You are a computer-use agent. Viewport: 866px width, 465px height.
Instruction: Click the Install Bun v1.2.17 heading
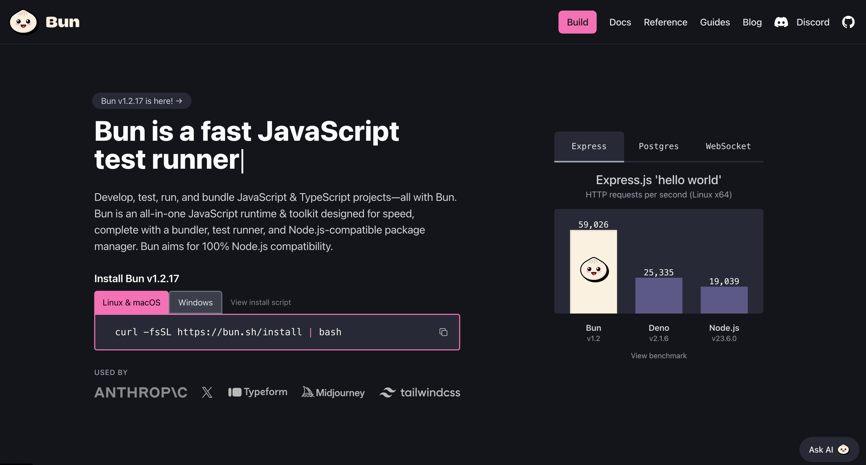click(136, 279)
